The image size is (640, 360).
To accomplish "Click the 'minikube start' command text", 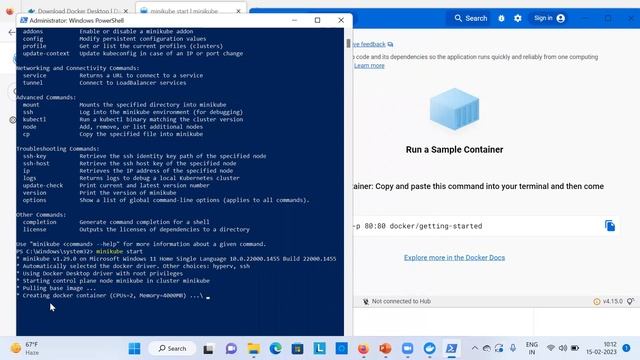I will [x=119, y=251].
